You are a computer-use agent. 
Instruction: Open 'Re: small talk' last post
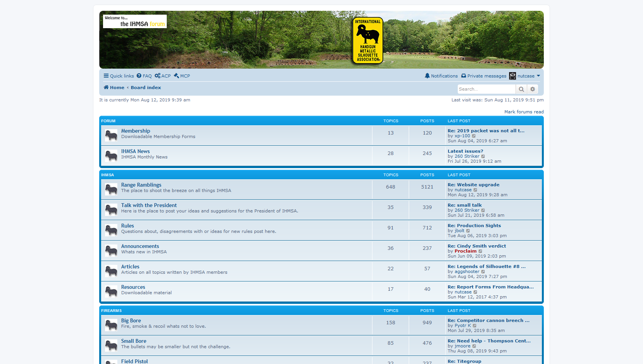pos(465,205)
